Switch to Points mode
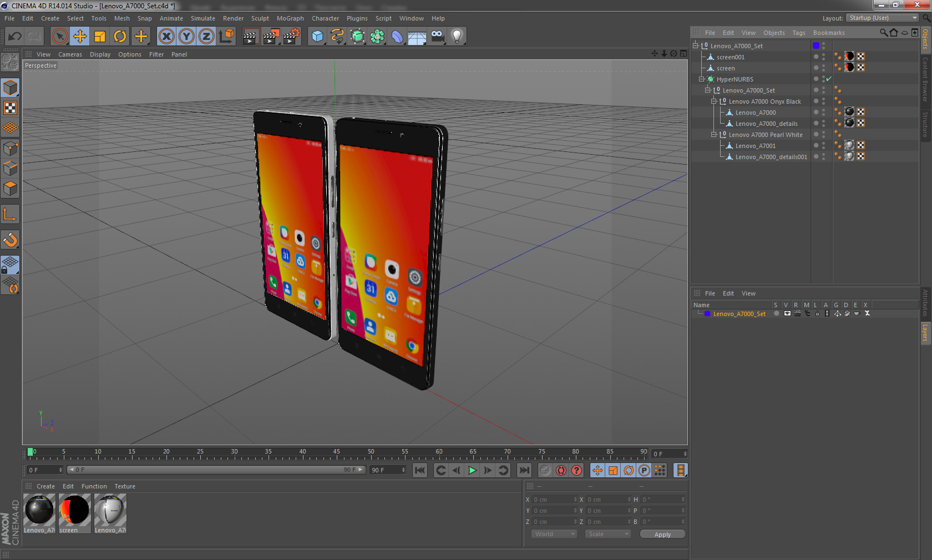Viewport: 932px width, 560px height. (10, 148)
